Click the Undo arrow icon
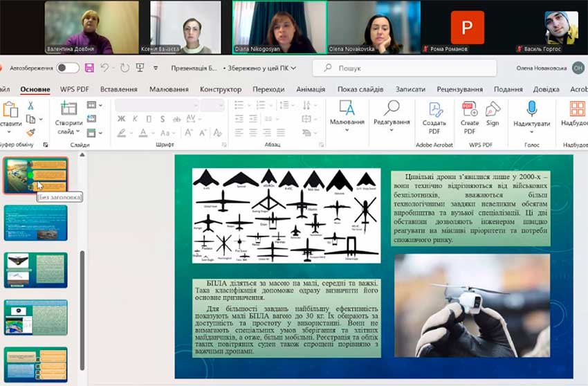Viewport: 588px width, 386px height. point(104,68)
